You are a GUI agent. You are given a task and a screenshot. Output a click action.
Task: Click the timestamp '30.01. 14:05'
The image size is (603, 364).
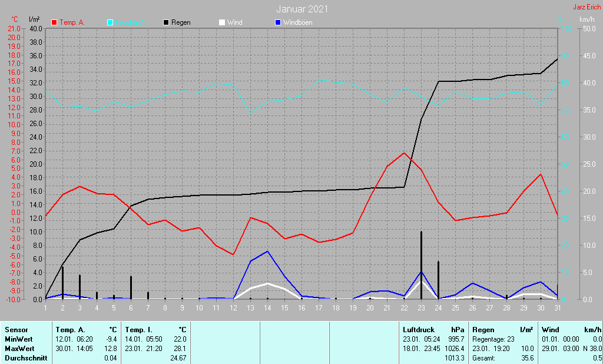coord(74,349)
